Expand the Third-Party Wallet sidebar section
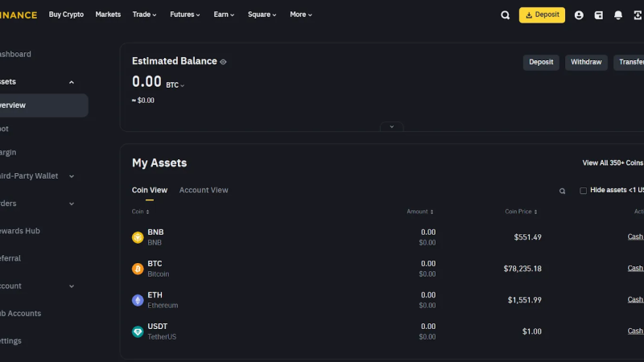 click(x=72, y=176)
